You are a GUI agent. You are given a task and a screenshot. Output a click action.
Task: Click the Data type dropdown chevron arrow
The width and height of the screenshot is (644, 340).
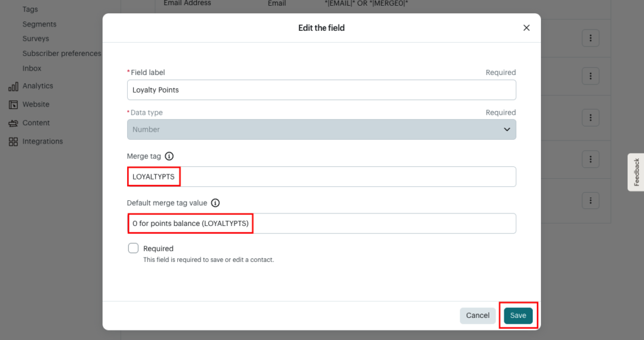(507, 130)
